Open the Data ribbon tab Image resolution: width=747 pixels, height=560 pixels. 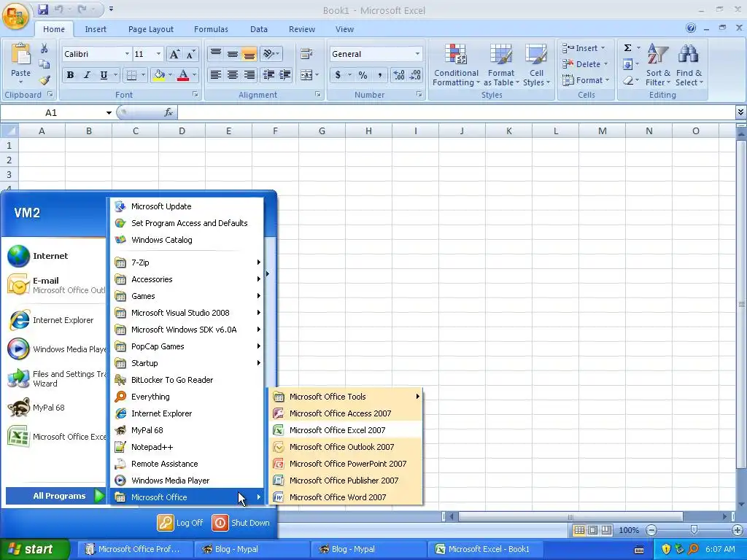click(259, 29)
